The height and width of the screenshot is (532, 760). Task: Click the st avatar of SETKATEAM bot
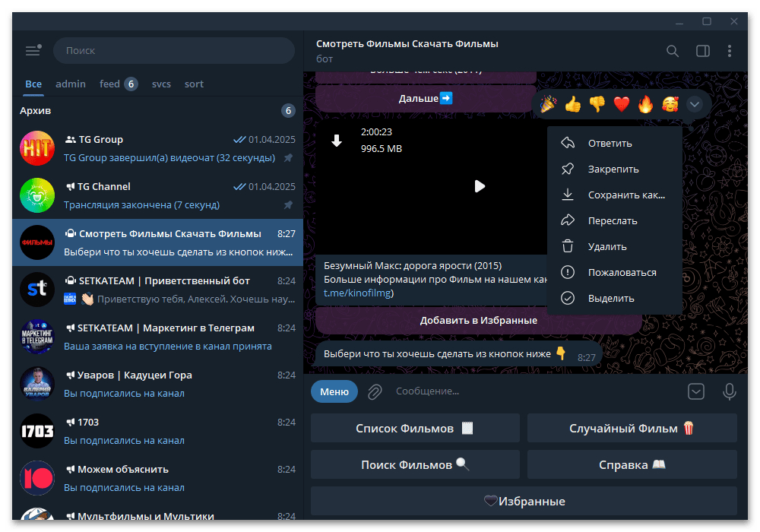coord(37,290)
